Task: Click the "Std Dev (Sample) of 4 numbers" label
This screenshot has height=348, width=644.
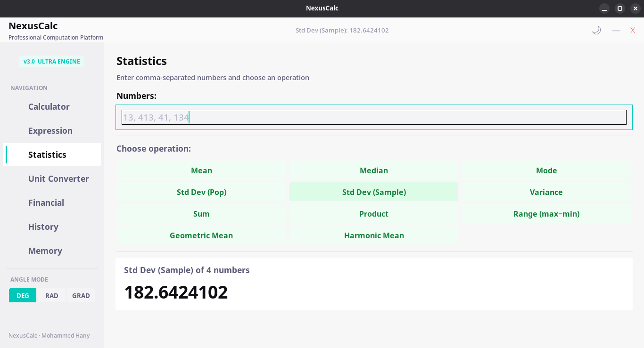Action: [187, 270]
